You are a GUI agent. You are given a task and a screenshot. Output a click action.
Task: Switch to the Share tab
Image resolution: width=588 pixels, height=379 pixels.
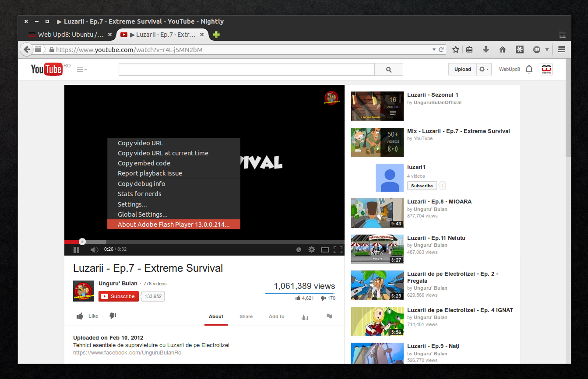coord(246,316)
